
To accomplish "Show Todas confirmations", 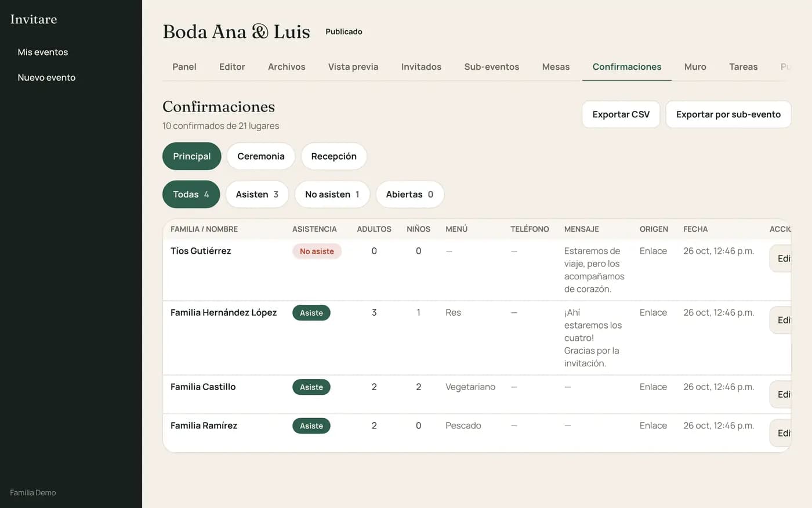I will (x=191, y=194).
